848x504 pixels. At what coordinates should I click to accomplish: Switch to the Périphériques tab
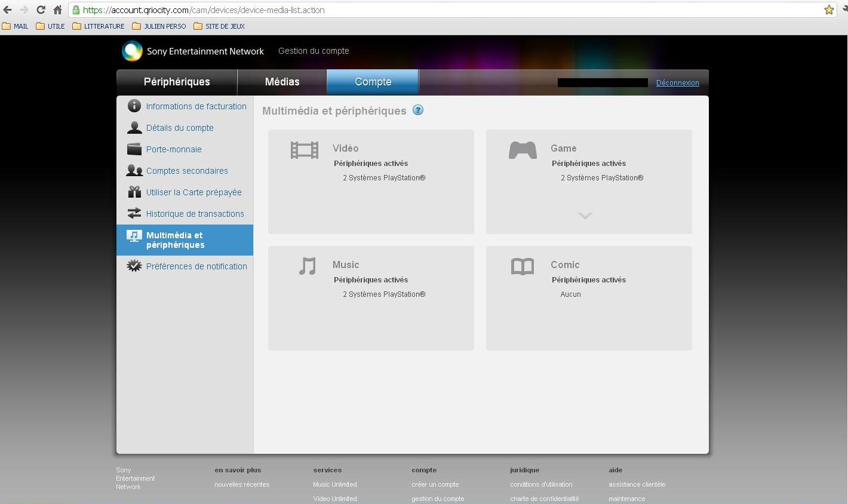click(x=177, y=82)
